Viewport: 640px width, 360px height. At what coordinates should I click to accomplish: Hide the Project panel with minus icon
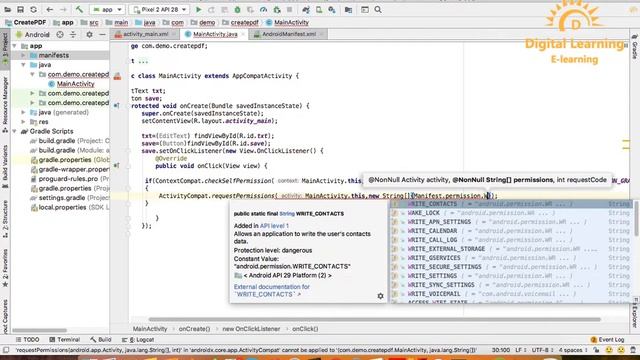coord(102,35)
